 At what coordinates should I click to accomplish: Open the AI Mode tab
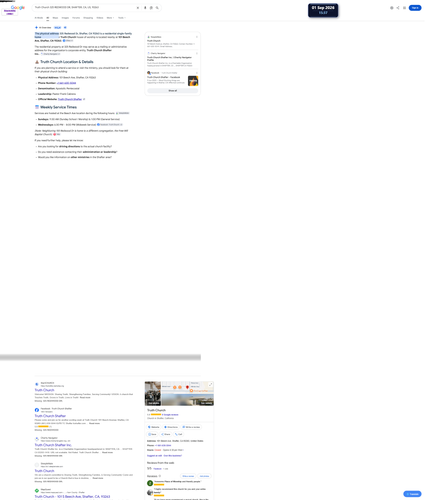pyautogui.click(x=39, y=18)
